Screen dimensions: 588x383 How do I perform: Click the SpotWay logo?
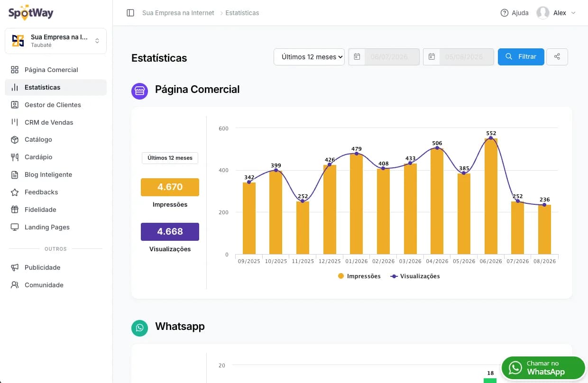[x=30, y=13]
